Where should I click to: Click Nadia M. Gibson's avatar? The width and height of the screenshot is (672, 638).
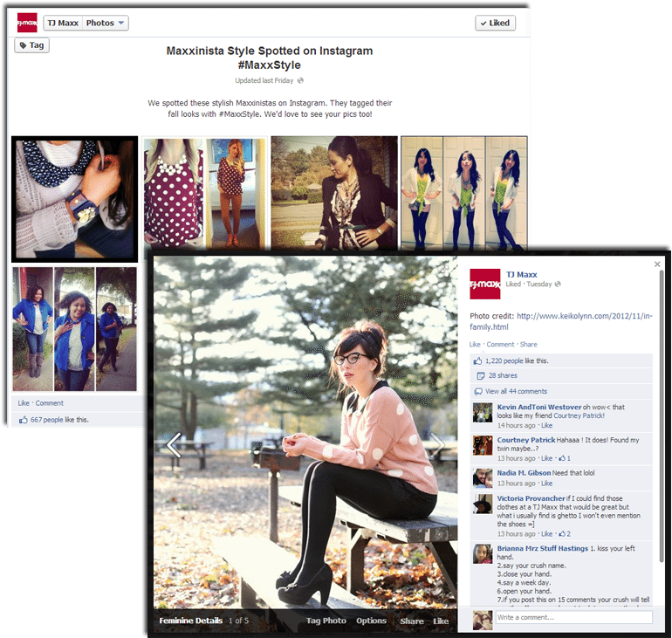click(483, 478)
